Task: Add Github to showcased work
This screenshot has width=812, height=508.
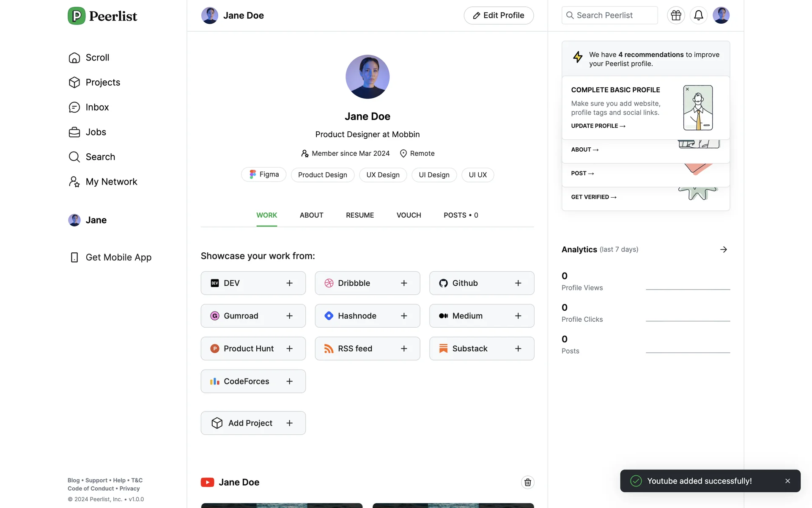Action: (x=481, y=283)
